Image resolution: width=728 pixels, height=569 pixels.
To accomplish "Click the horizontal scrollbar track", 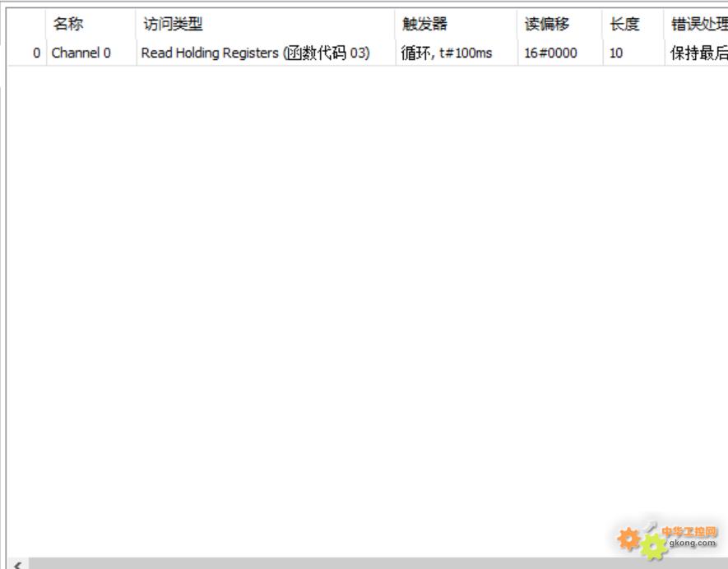I will [378, 564].
